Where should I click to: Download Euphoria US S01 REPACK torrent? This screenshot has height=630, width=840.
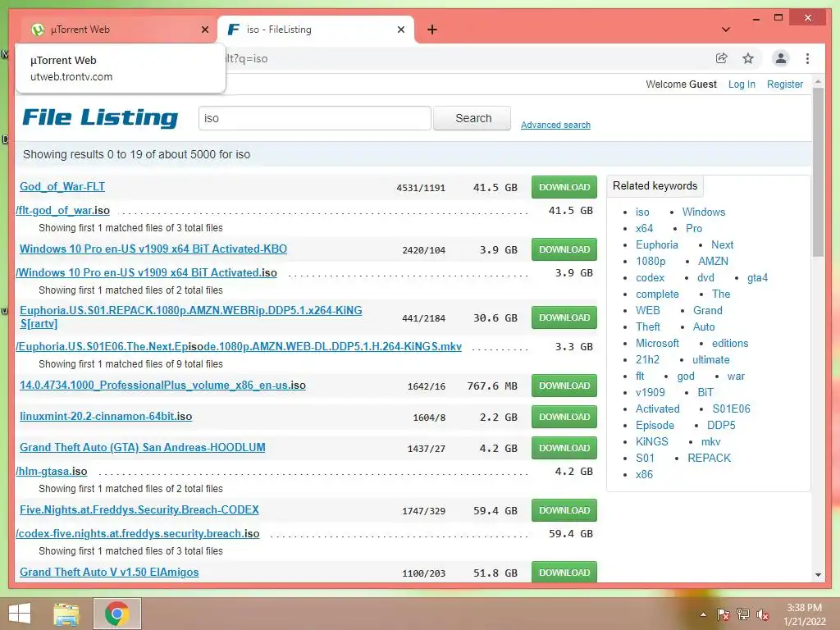[564, 317]
